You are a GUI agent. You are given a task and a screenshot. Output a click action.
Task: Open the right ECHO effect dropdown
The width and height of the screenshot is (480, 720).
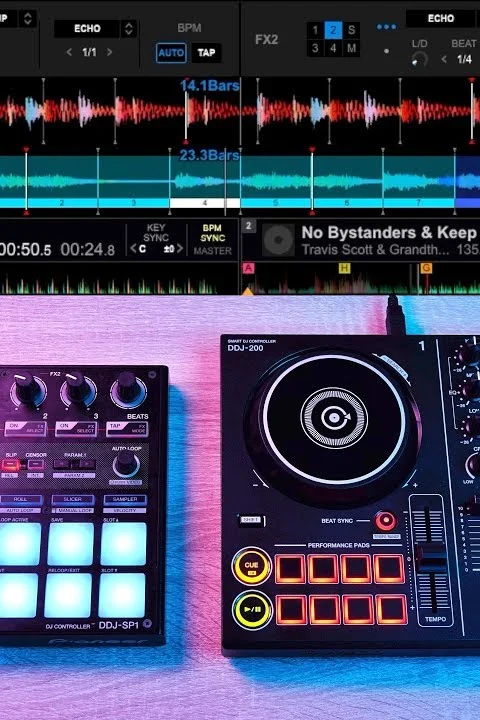(442, 18)
